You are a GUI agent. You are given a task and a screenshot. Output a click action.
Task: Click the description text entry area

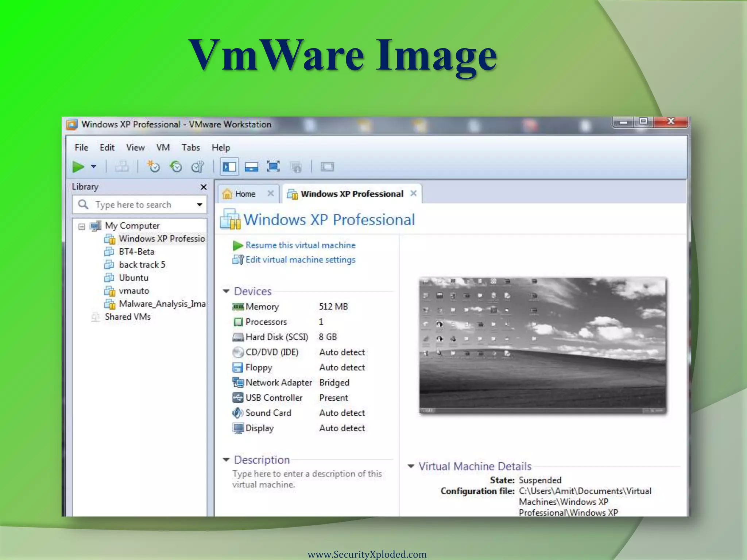pos(307,479)
